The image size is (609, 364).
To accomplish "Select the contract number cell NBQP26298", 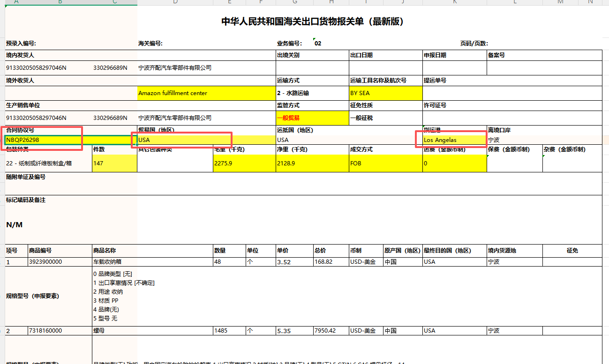I will (x=23, y=140).
